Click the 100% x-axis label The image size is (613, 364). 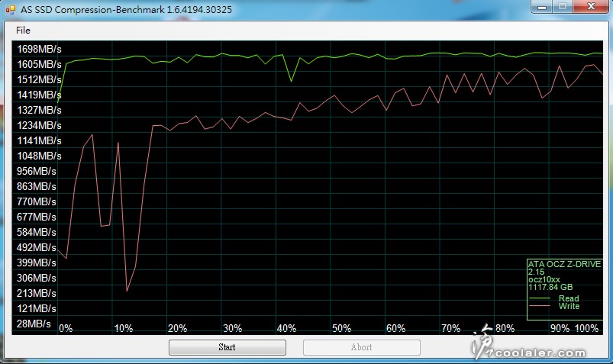click(586, 328)
